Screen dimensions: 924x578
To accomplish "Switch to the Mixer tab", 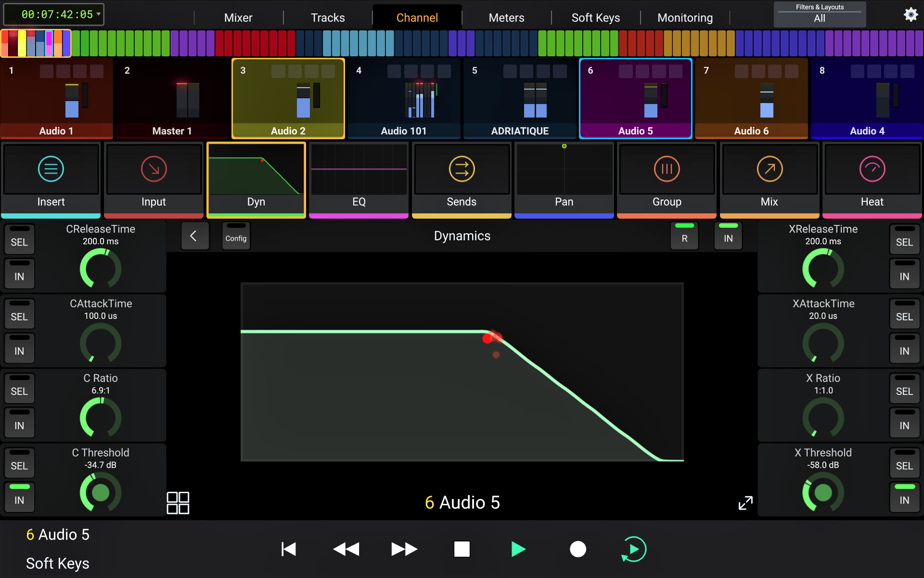I will tap(238, 18).
